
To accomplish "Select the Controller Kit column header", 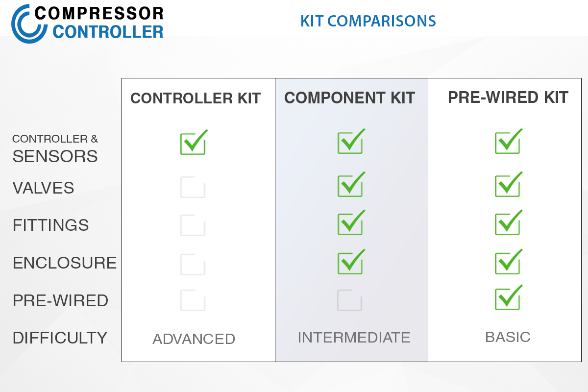I will pos(196,98).
